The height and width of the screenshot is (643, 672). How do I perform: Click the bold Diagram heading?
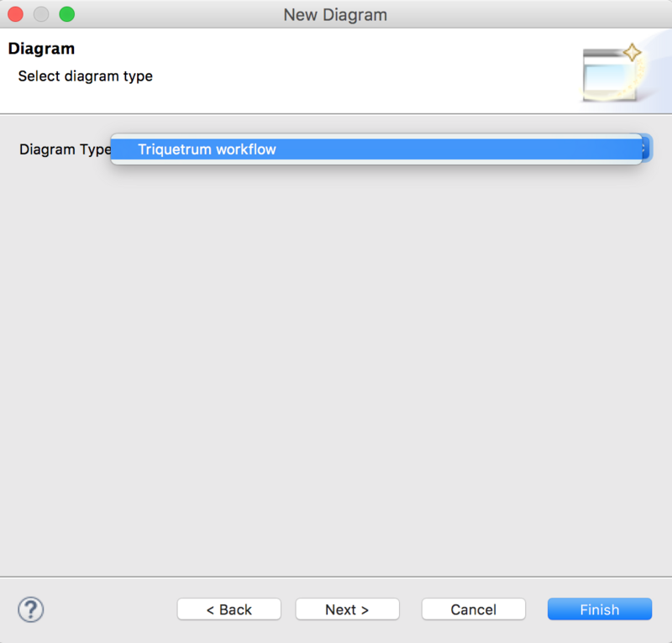[41, 49]
